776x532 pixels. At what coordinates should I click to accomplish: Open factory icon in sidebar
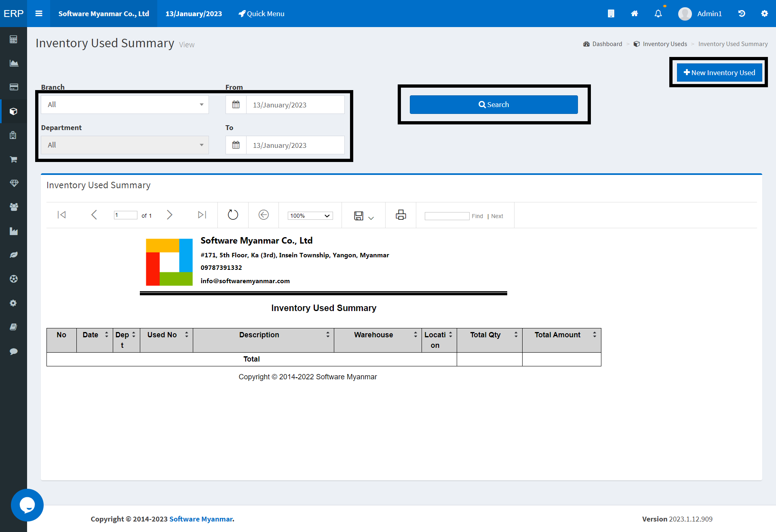pyautogui.click(x=13, y=231)
